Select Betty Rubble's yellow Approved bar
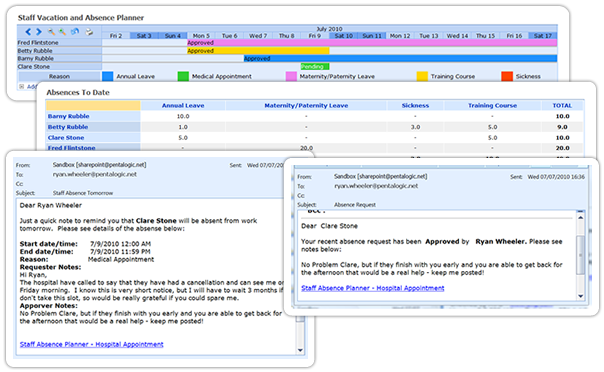This screenshot has width=604, height=372. click(258, 51)
